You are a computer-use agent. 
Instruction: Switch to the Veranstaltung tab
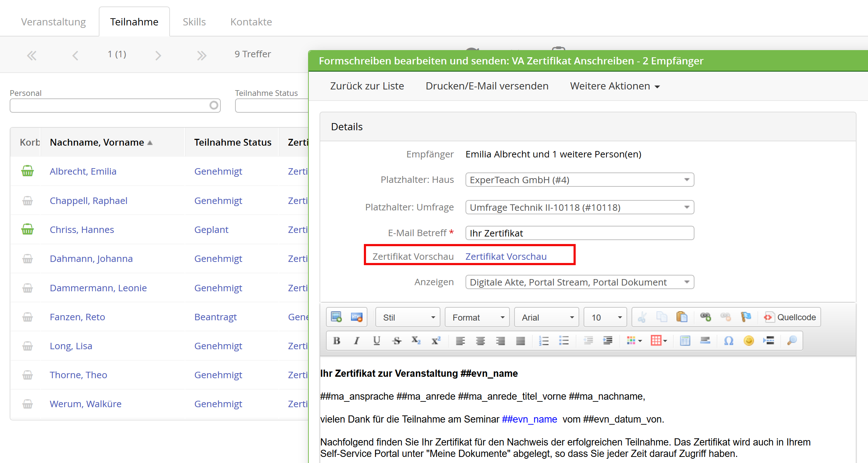(x=53, y=22)
